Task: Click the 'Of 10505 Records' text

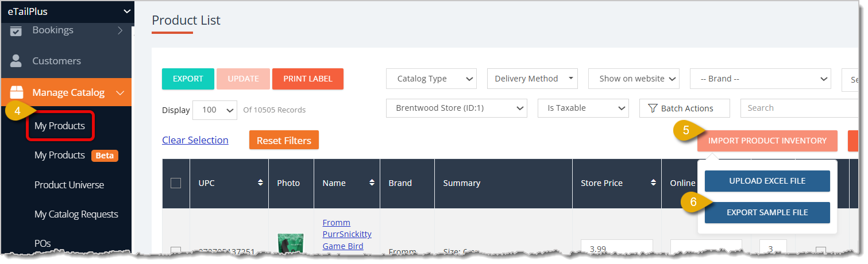Action: tap(275, 110)
